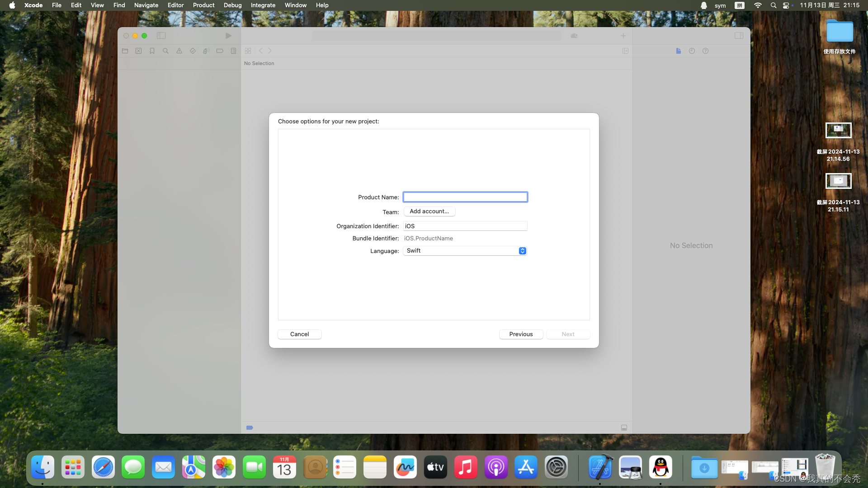This screenshot has height=488, width=868.
Task: Open the Integrate menu
Action: 263,5
